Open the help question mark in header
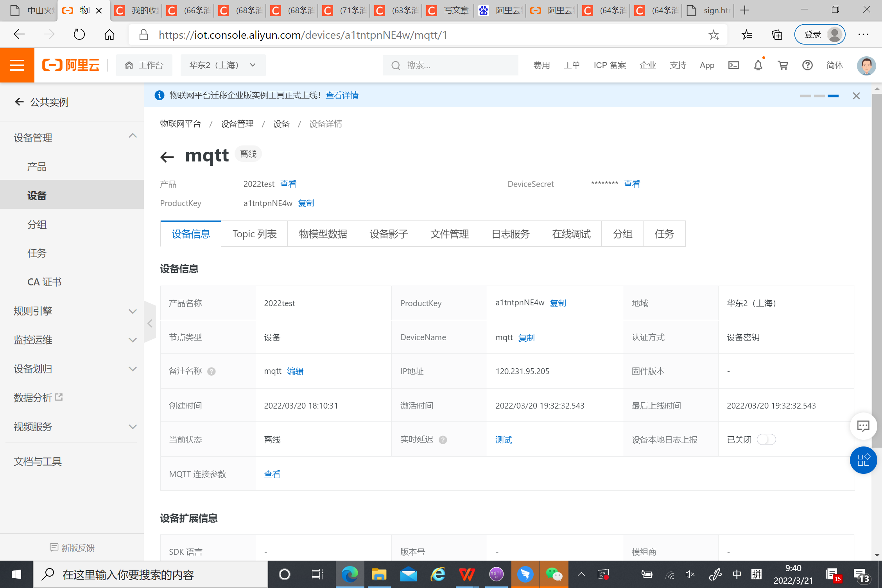This screenshot has width=882, height=588. [807, 65]
